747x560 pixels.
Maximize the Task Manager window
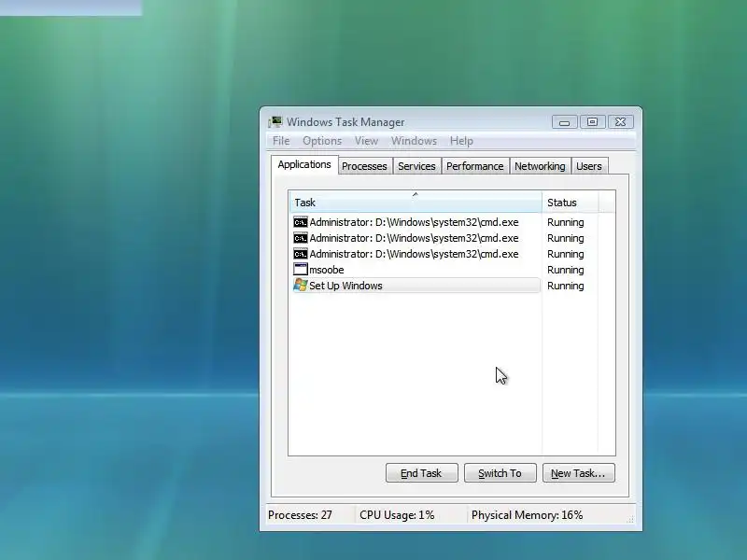pos(592,122)
